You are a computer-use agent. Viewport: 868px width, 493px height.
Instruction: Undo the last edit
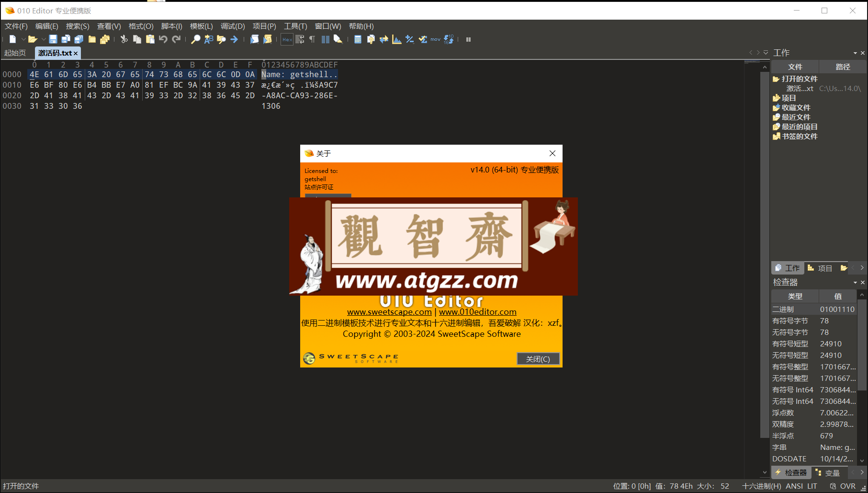click(163, 39)
